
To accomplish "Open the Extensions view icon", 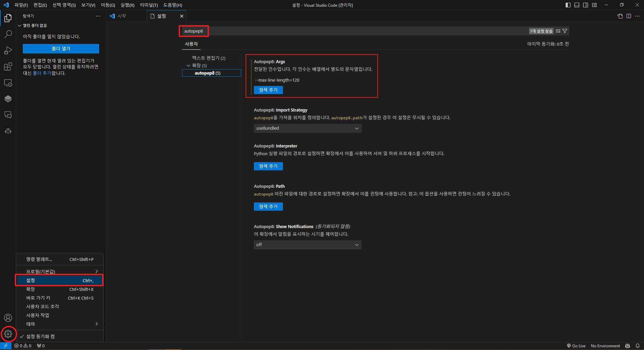I will click(x=8, y=67).
